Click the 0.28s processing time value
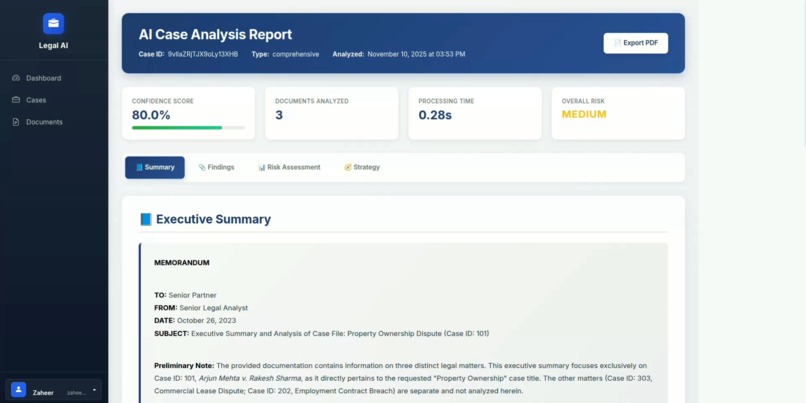Screen dimensions: 806x403 (435, 115)
